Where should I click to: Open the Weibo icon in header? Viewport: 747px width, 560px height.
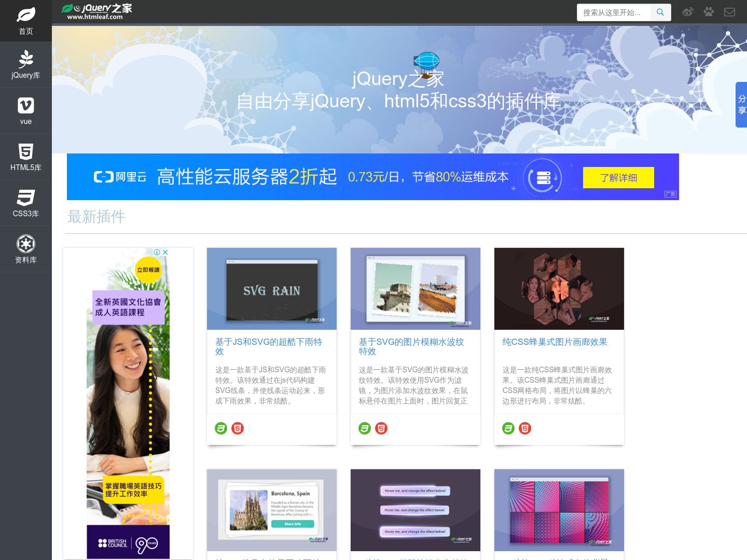(688, 12)
